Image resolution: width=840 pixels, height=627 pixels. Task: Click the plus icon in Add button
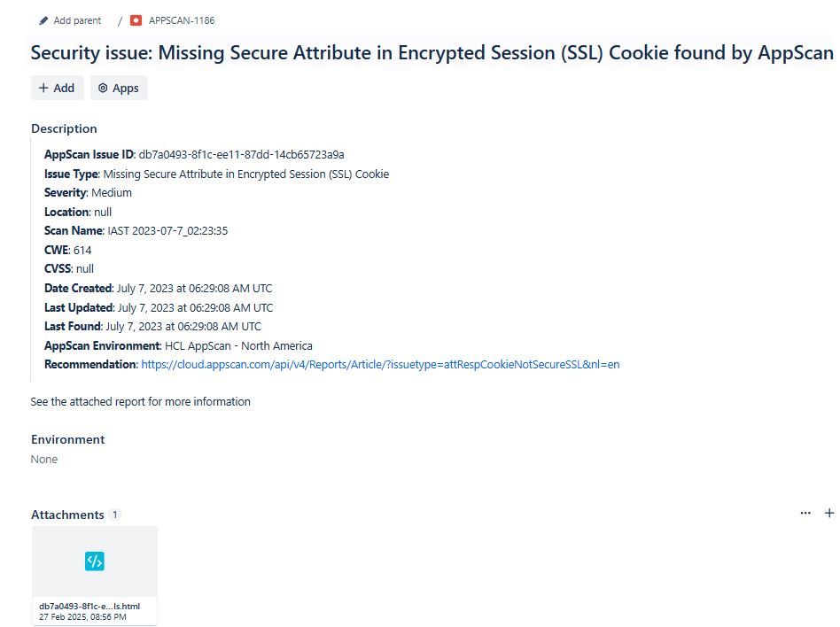click(x=43, y=88)
